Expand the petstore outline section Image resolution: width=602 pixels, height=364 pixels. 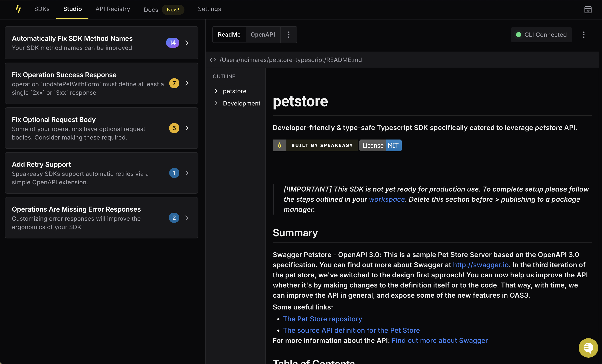point(216,91)
